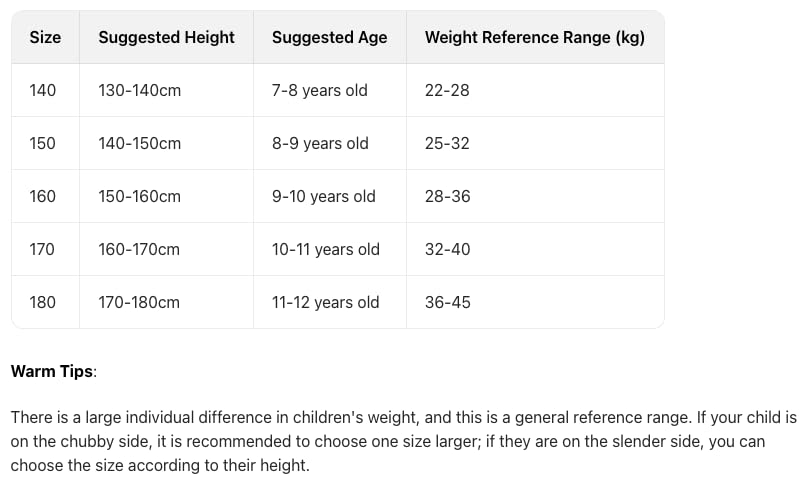The height and width of the screenshot is (478, 807).
Task: Click the Suggested Height column header
Action: [166, 38]
